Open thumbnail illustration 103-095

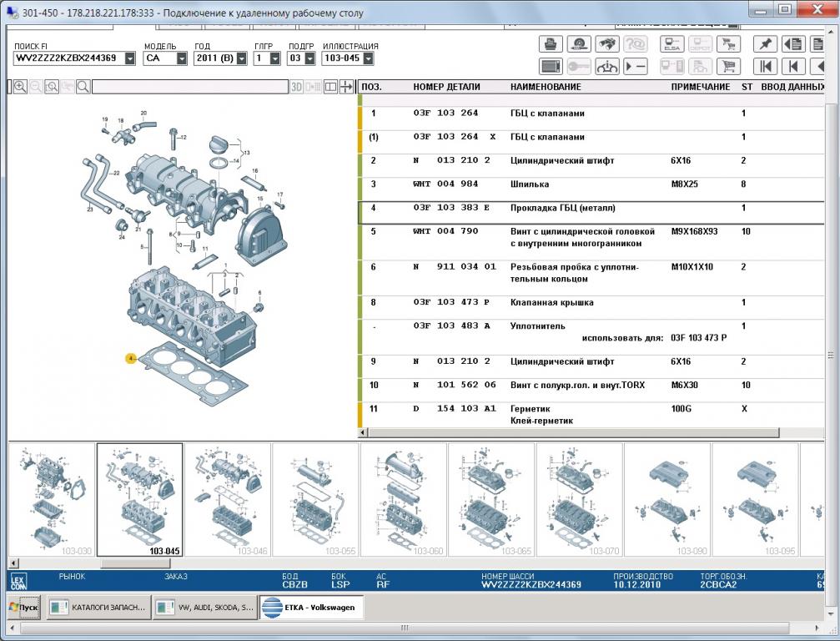click(x=755, y=499)
